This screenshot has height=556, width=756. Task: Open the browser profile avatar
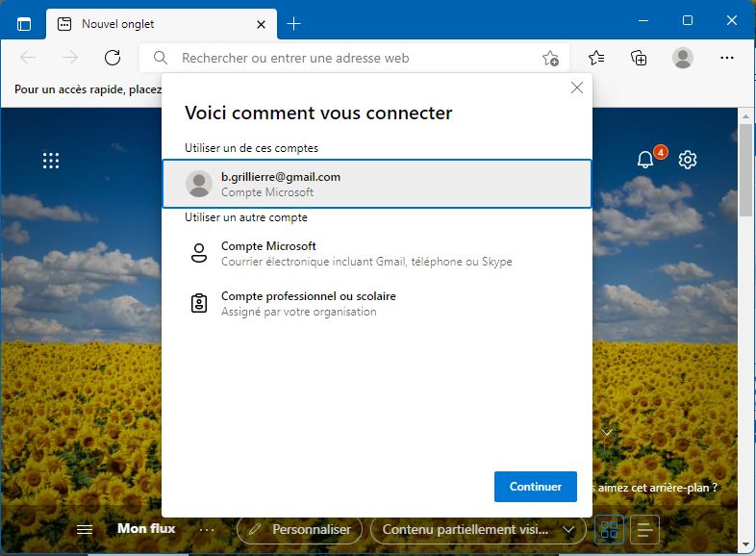(x=683, y=58)
